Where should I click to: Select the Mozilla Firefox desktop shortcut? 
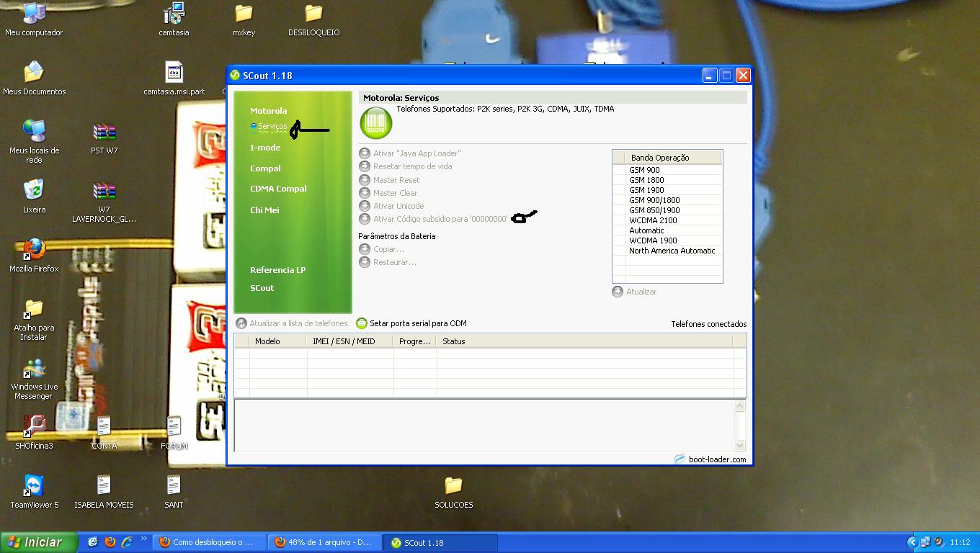point(34,249)
